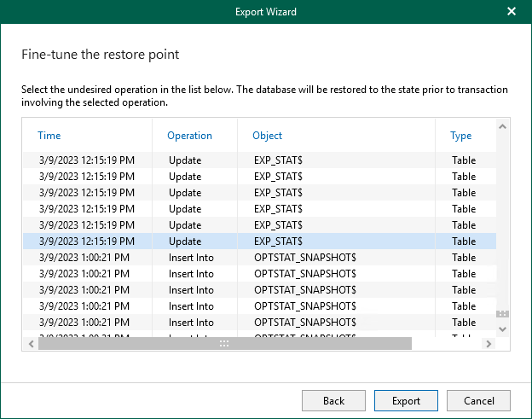Click the vertical scrollbar thumb grip

502,314
